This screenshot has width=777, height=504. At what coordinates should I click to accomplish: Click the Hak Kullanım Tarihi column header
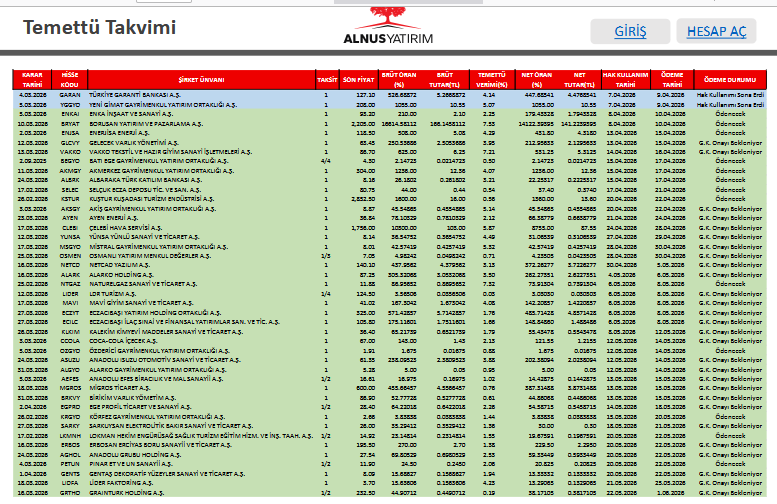coord(626,79)
